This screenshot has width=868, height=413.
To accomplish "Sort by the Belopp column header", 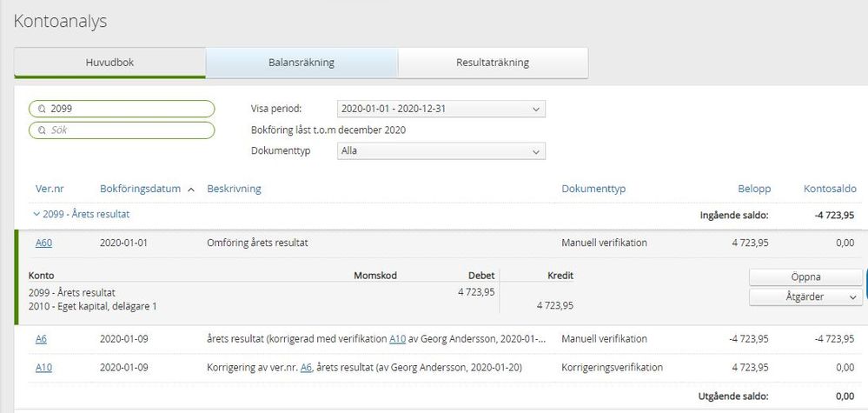I will pyautogui.click(x=752, y=189).
